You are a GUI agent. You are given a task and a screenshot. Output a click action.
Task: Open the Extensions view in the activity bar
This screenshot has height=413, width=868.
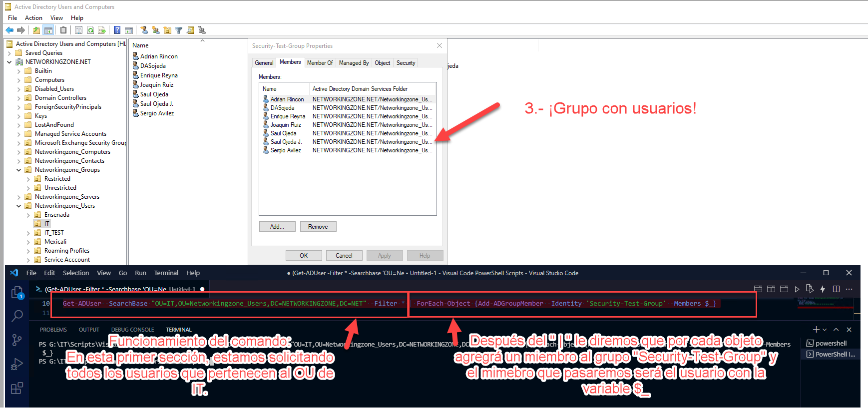(x=17, y=388)
